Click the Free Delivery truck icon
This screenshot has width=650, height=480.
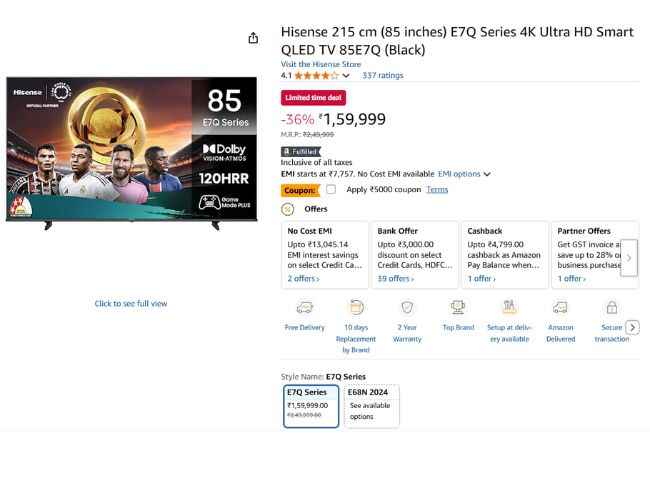pyautogui.click(x=304, y=308)
